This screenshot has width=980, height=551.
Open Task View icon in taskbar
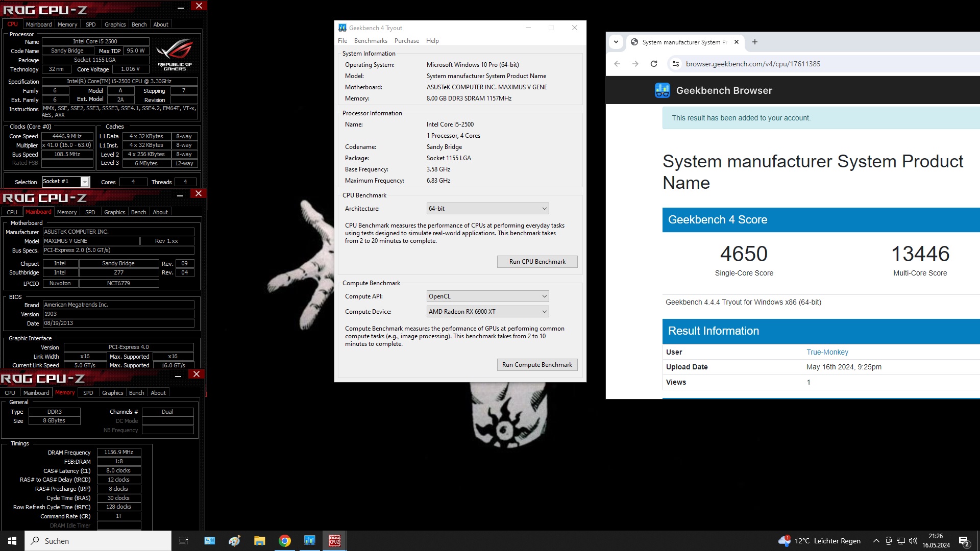point(184,541)
